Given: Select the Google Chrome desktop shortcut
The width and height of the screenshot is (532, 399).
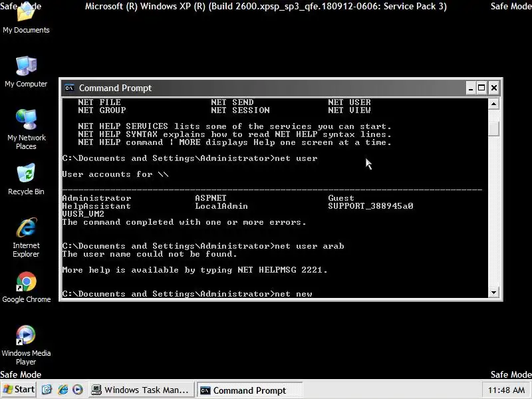Looking at the screenshot, I should point(26,287).
